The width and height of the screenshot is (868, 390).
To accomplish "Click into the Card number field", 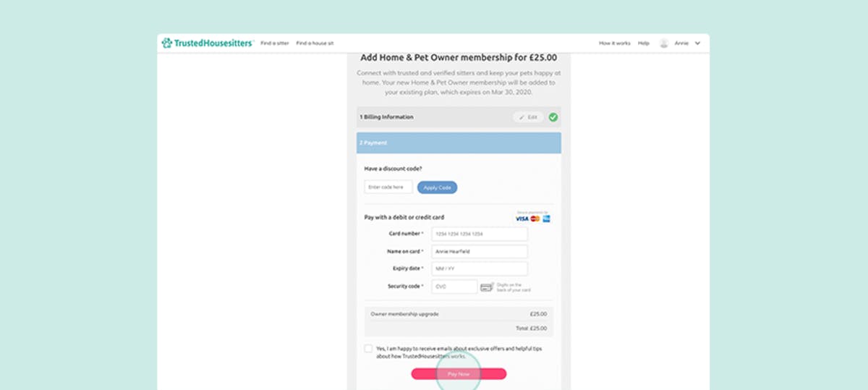I will pyautogui.click(x=480, y=234).
